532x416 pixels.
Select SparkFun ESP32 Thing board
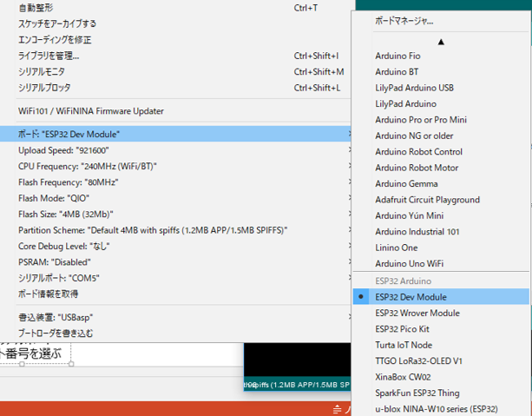coord(441,393)
